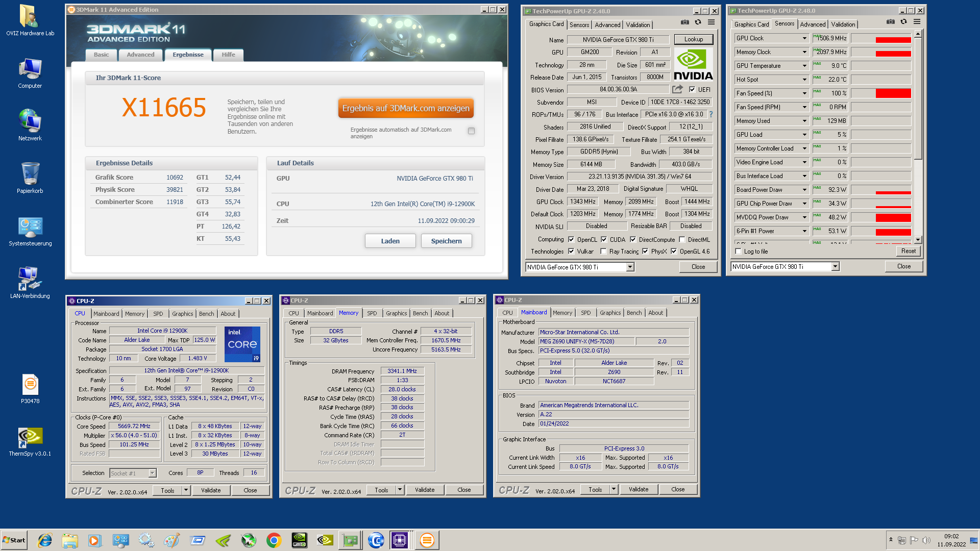
Task: Open Tools dropdown arrow in CPU-Z Memory window
Action: pos(400,490)
